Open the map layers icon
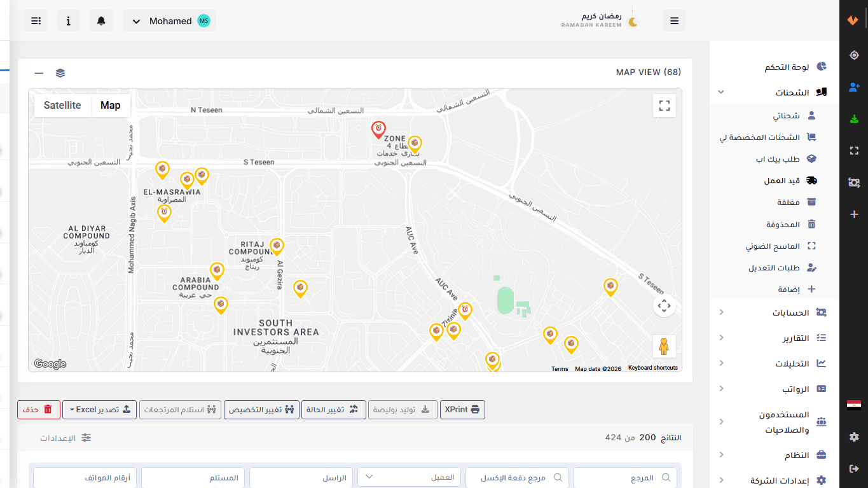 pyautogui.click(x=60, y=73)
